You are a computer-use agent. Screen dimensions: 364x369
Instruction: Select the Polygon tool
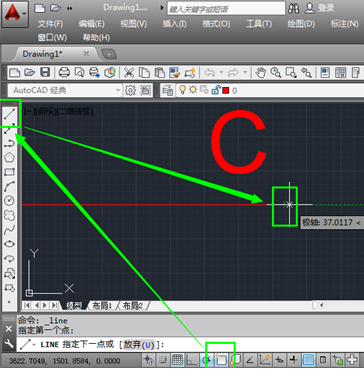click(9, 158)
